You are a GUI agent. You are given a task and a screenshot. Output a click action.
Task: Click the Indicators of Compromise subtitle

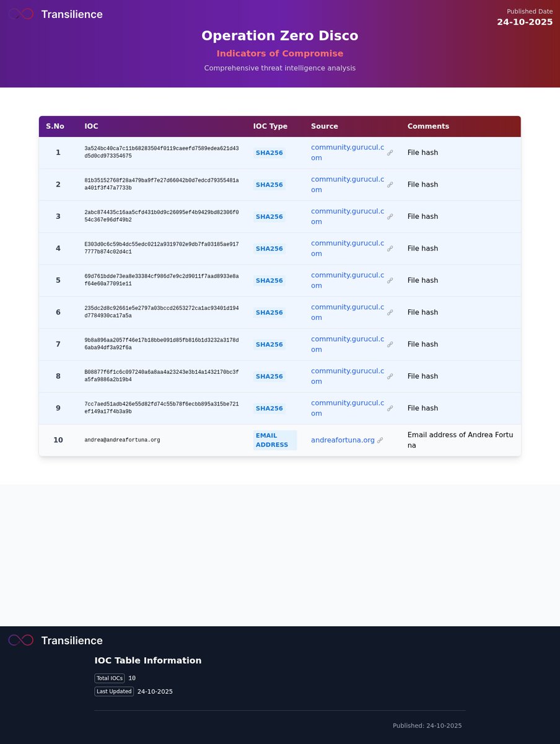point(280,54)
